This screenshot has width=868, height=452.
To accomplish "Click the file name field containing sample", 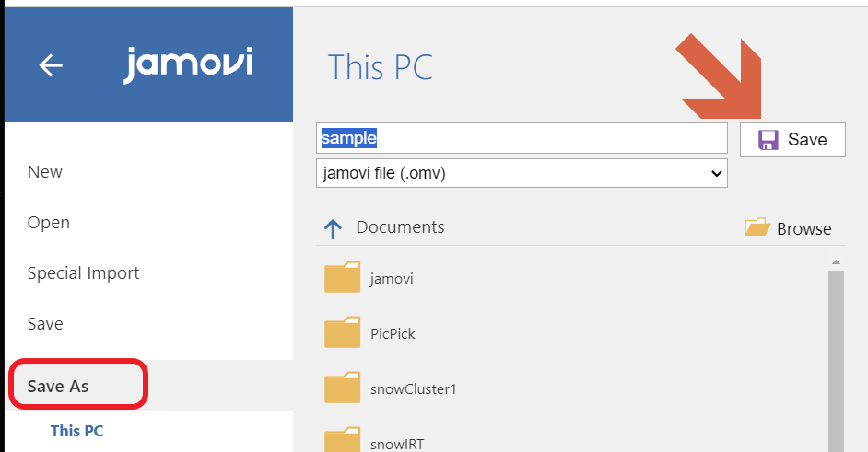I will point(522,138).
